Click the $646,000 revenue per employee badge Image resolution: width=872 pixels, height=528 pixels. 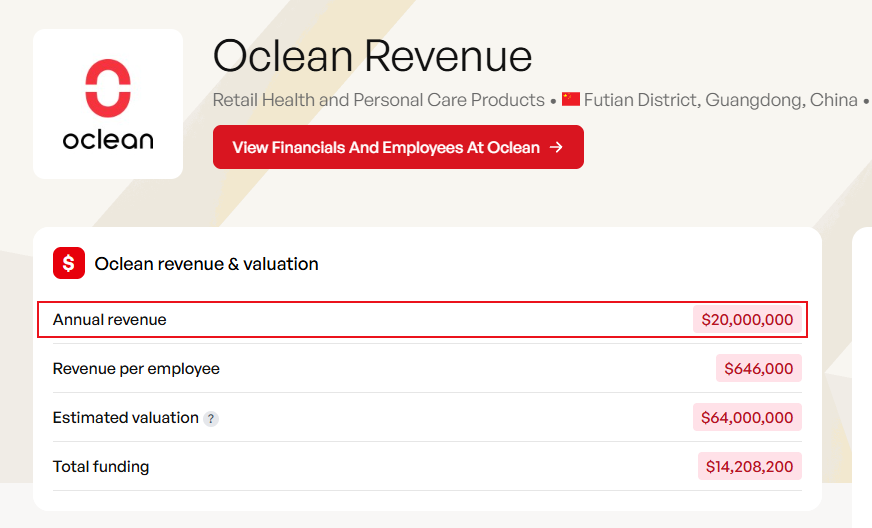tap(759, 368)
